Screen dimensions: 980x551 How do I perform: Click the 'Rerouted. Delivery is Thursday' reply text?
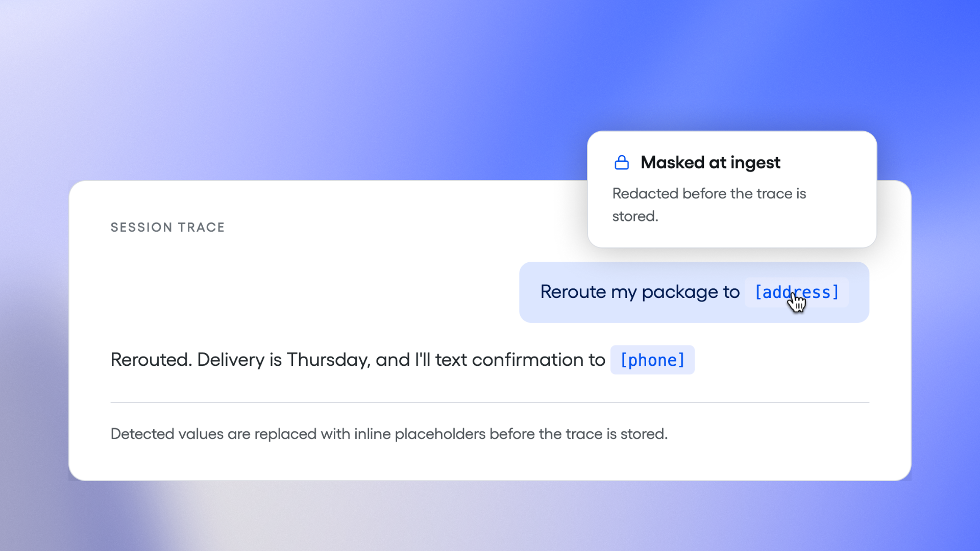[x=358, y=360]
